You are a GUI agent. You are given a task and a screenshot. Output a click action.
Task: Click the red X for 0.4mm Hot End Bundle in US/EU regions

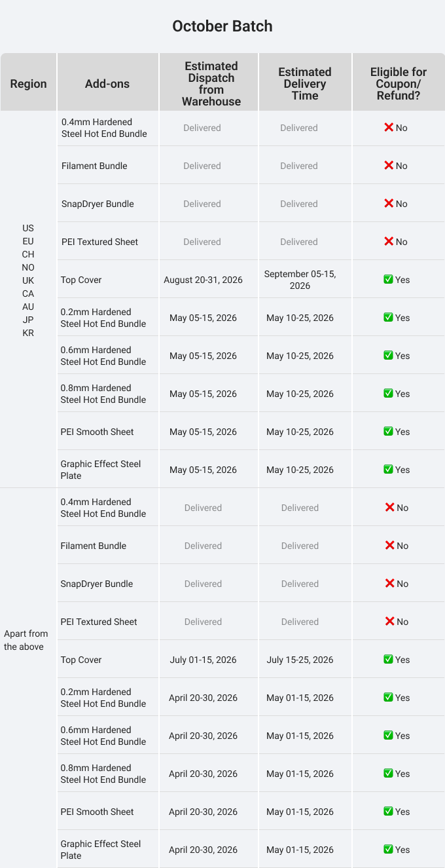pyautogui.click(x=389, y=128)
